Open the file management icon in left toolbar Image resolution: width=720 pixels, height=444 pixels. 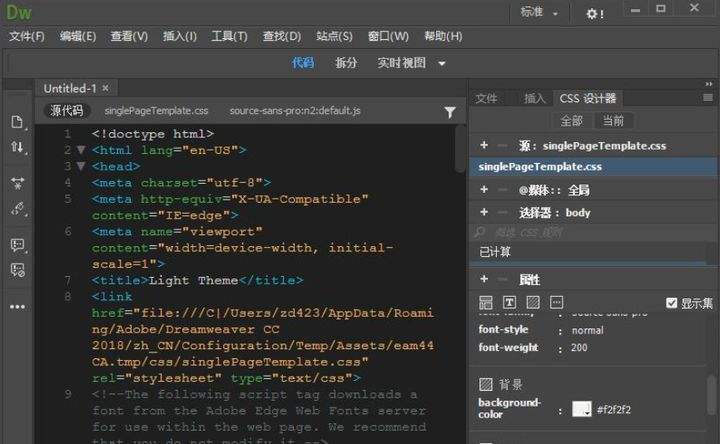(x=17, y=122)
